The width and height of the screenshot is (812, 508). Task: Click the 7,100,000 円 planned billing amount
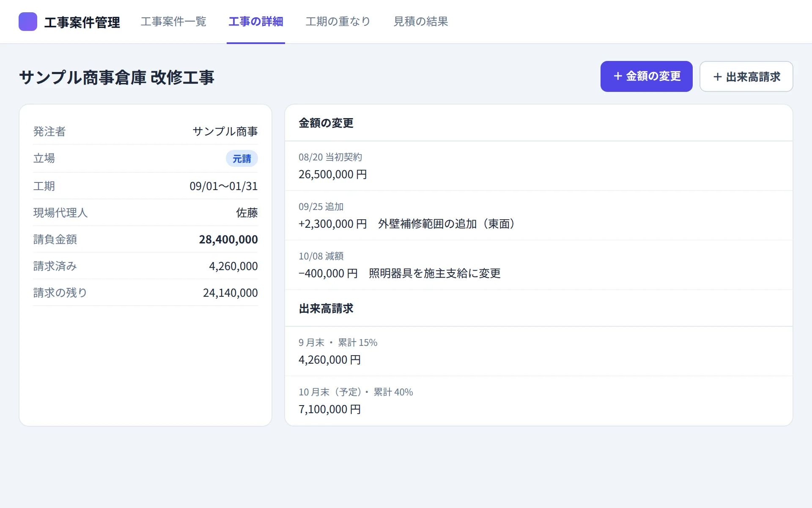pos(330,409)
